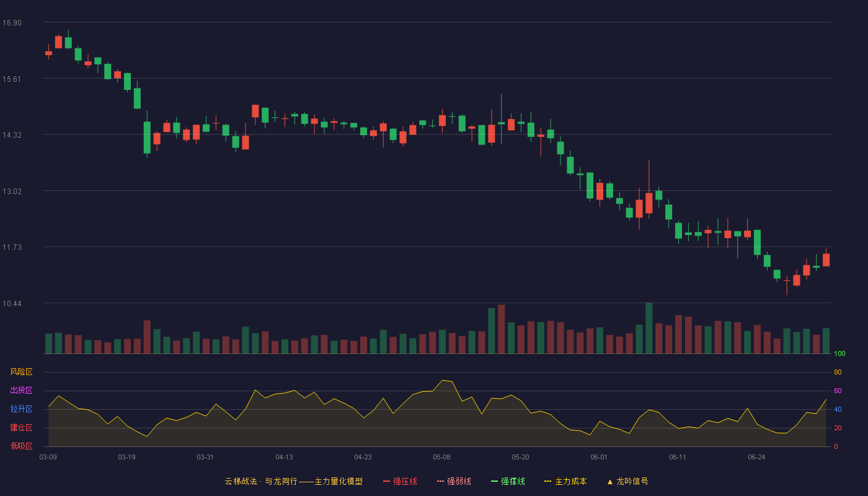Click the orange 80 indicator axis value
This screenshot has width=868, height=496.
pyautogui.click(x=838, y=372)
